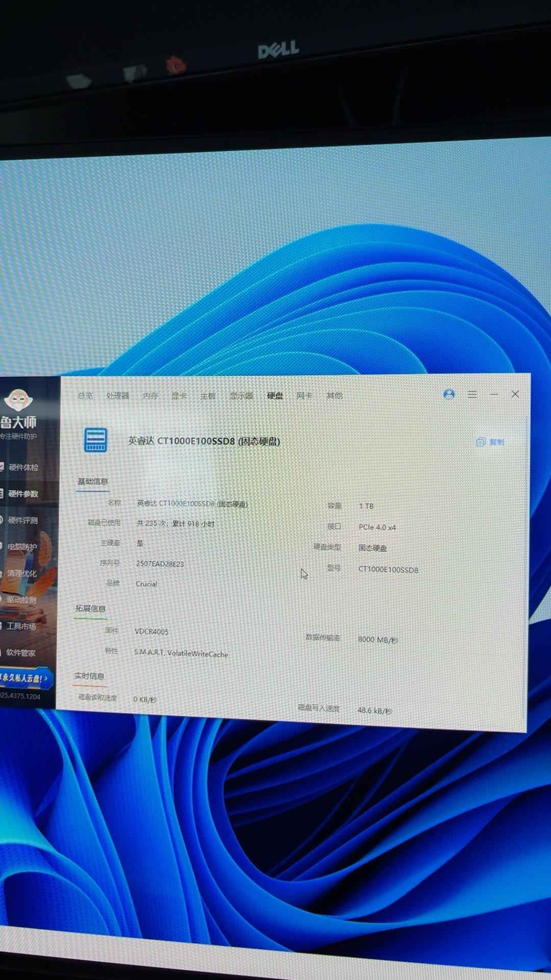Open 清理优化 in the sidebar

(19, 573)
